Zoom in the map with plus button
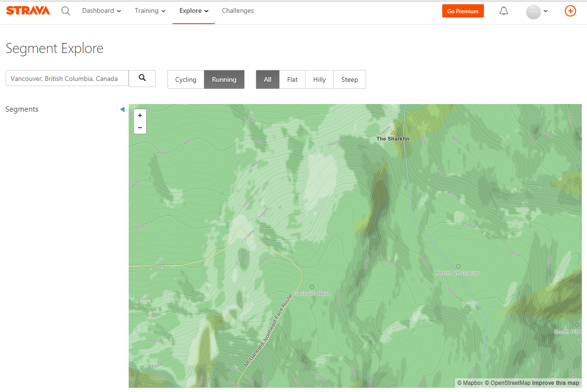Viewport: 587px width, 392px height. pyautogui.click(x=140, y=115)
